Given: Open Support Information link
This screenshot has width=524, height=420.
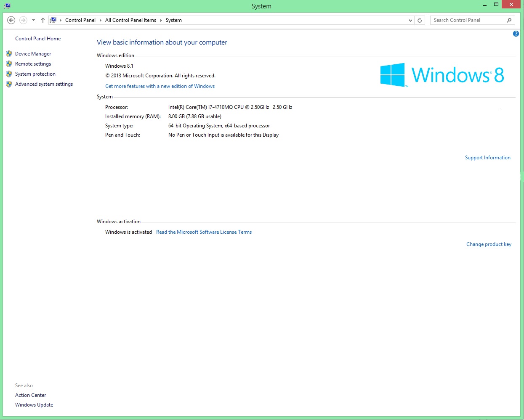Looking at the screenshot, I should [x=488, y=158].
